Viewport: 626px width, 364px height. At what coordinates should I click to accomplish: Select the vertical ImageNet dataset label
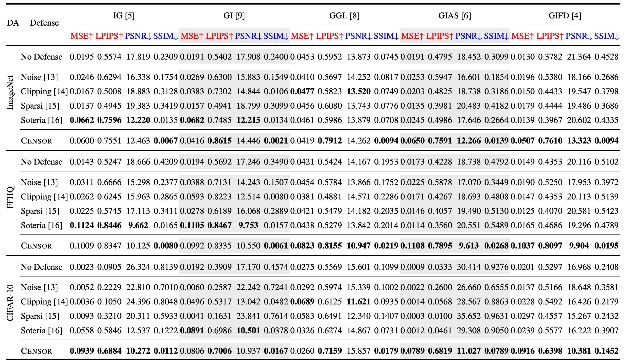pos(10,92)
